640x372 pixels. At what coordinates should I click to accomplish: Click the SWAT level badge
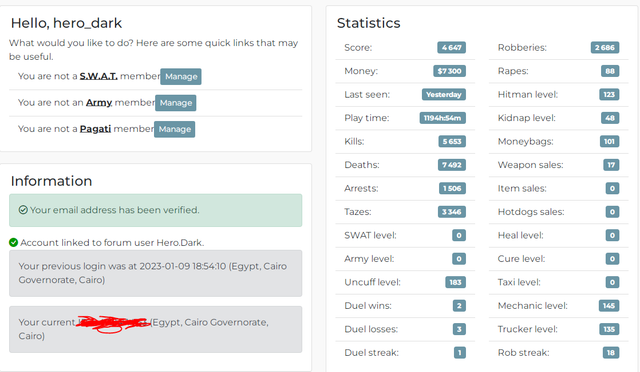[x=459, y=235]
